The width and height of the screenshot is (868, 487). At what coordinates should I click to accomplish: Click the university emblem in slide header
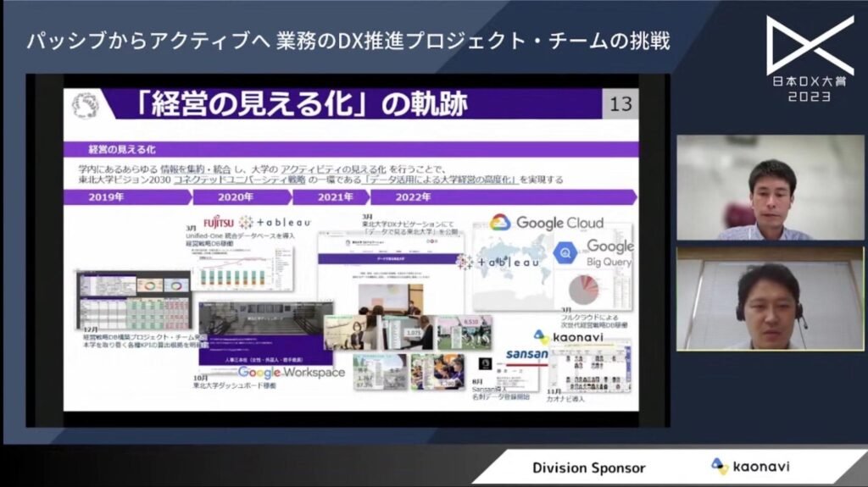click(86, 104)
